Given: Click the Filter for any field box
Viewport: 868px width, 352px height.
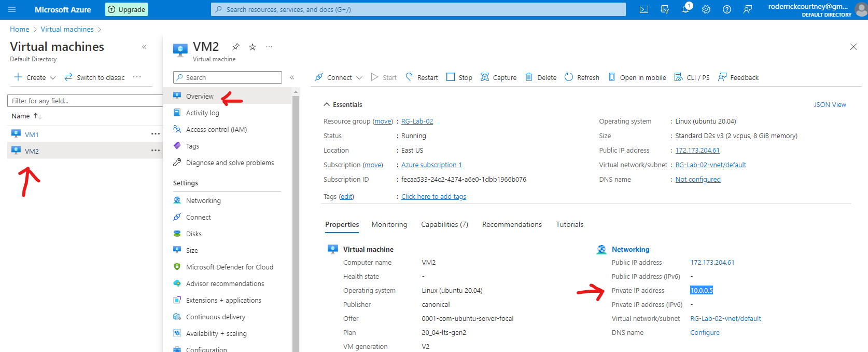Looking at the screenshot, I should [x=85, y=101].
